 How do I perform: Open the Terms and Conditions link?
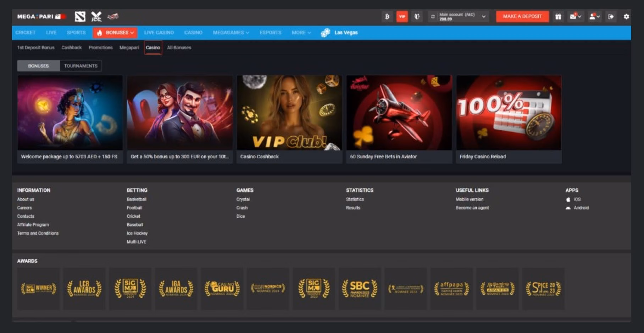[38, 233]
